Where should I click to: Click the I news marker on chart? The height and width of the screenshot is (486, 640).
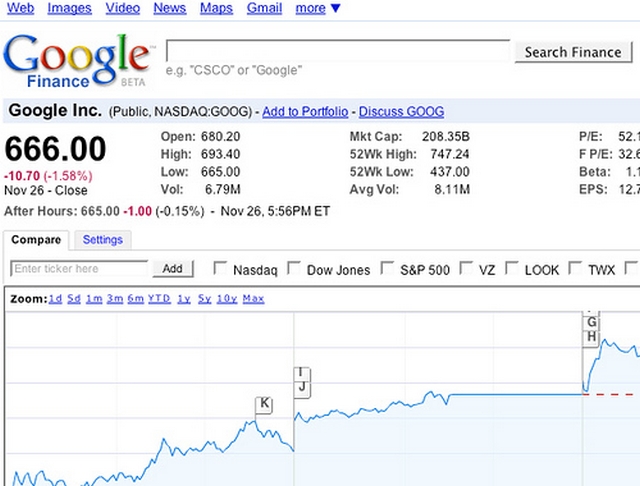point(302,373)
